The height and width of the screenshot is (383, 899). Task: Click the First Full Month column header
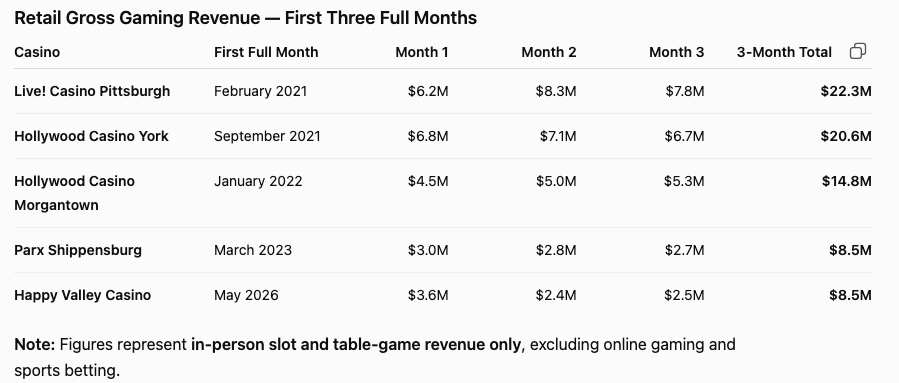266,52
